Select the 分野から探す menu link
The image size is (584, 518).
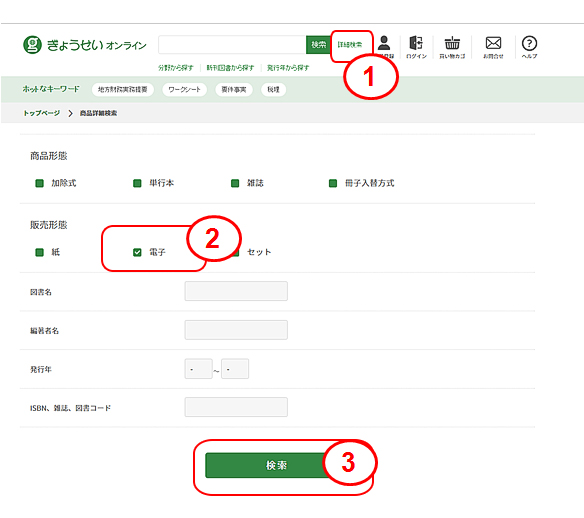point(176,68)
